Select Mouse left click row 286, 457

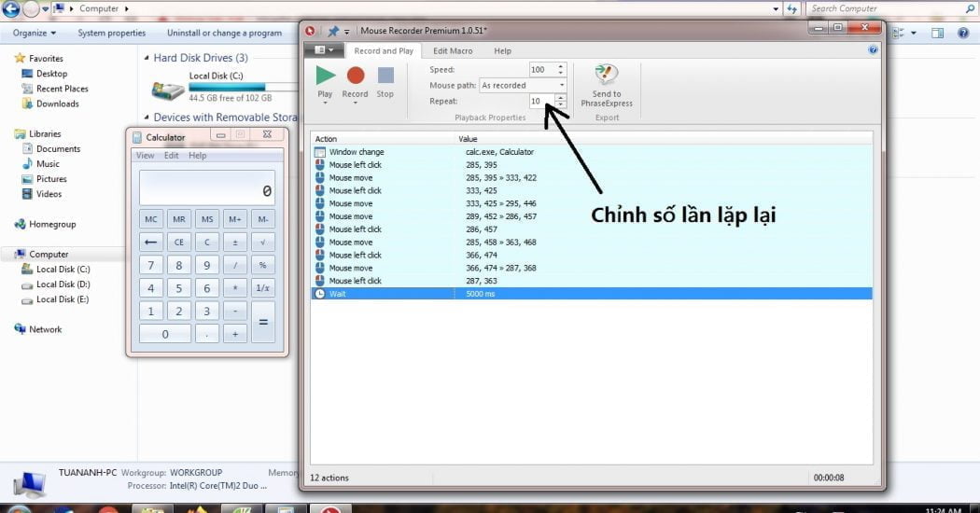(591, 229)
